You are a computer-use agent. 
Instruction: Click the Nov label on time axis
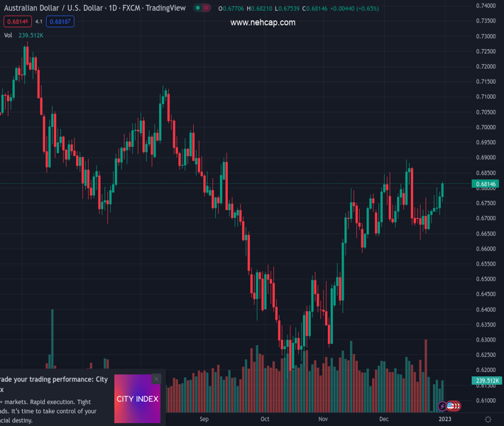(x=324, y=420)
